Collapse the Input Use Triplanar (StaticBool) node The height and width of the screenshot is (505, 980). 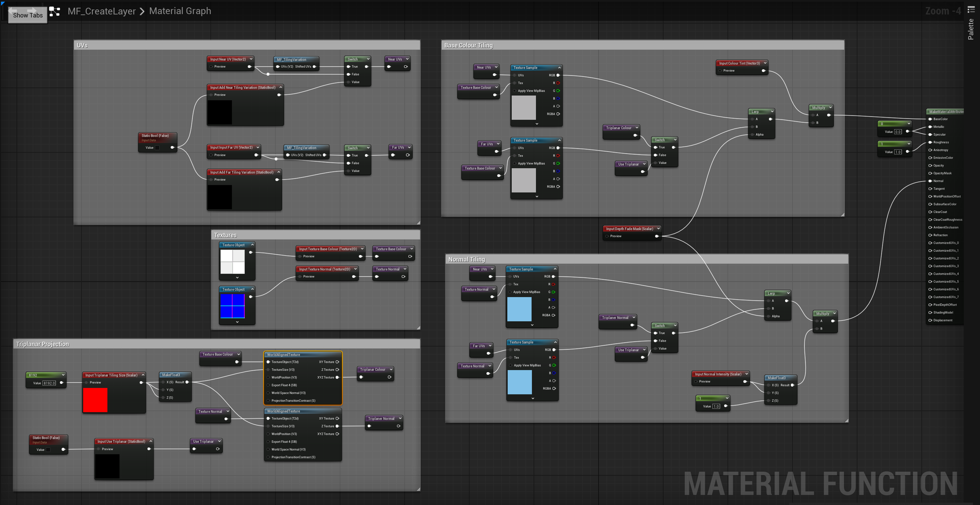click(151, 442)
